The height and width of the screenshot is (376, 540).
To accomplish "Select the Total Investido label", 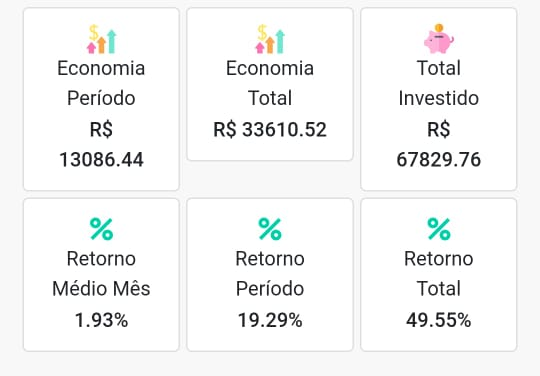I will coord(439,83).
